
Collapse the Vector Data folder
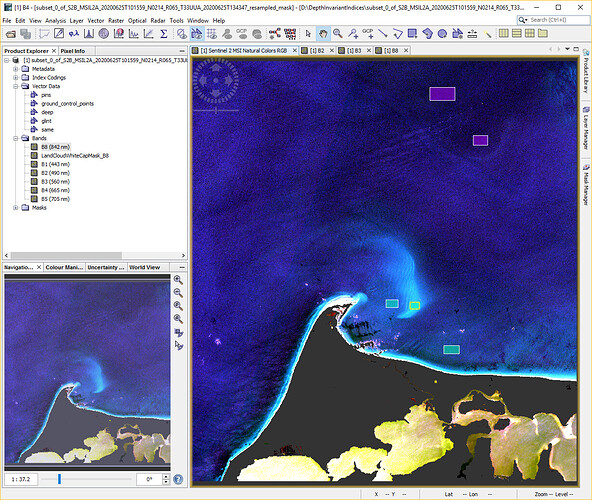15,86
